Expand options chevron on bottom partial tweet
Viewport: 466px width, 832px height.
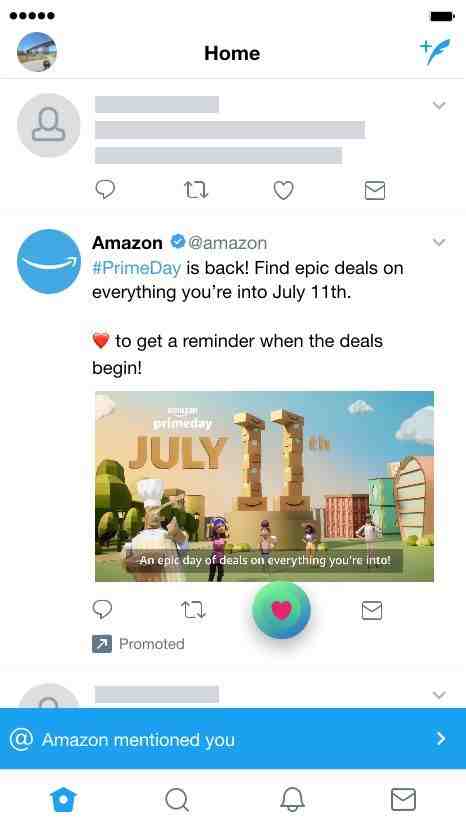439,695
